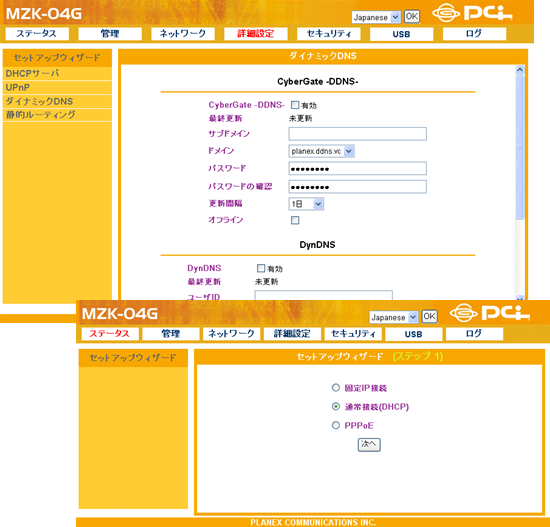Enable the CyberGate -DDNS- 有効 checkbox
Viewport: 550px width, 527px height.
click(295, 105)
